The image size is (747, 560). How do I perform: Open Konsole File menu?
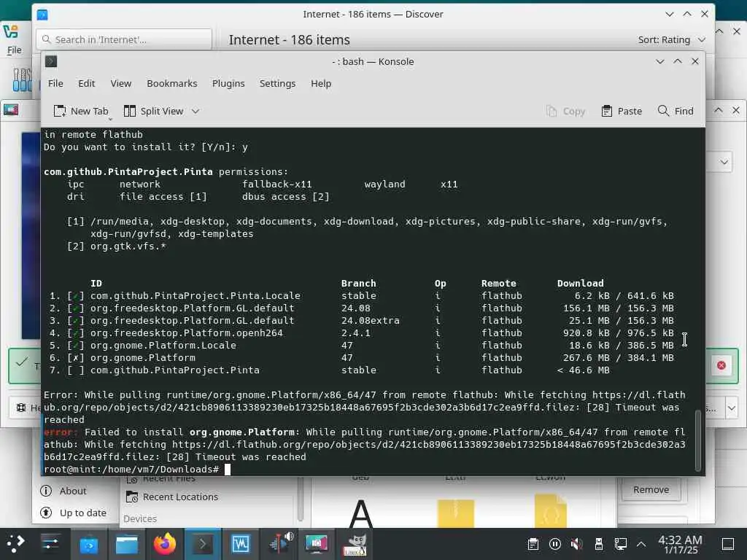tap(55, 83)
